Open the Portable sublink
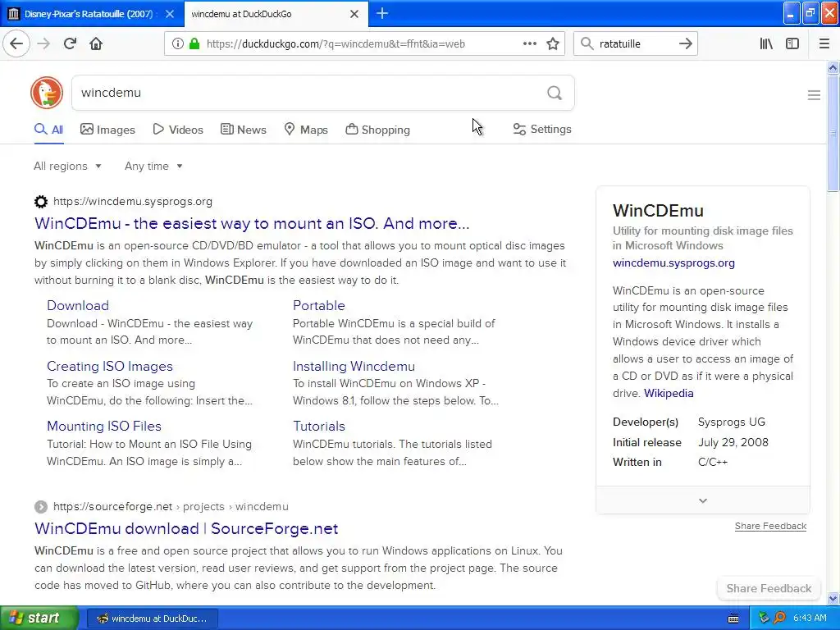Image resolution: width=840 pixels, height=630 pixels. pyautogui.click(x=319, y=305)
